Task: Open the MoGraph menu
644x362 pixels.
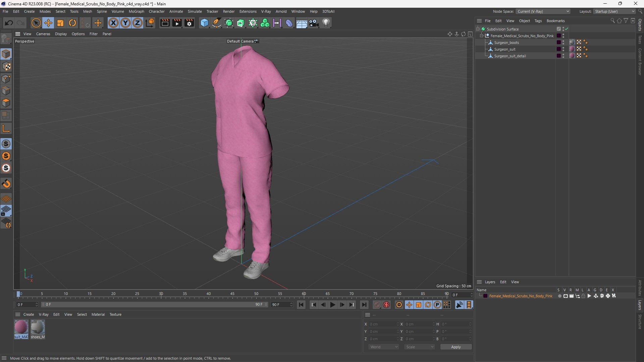Action: (136, 11)
